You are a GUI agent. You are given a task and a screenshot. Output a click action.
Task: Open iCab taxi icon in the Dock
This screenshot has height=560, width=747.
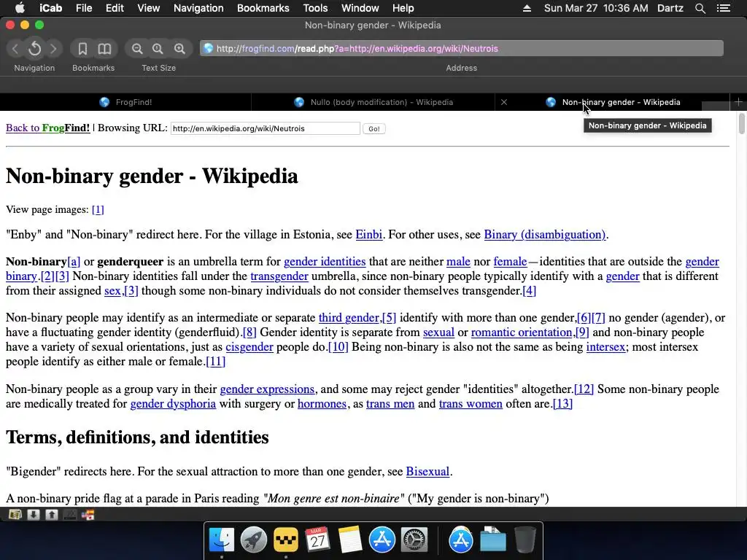click(285, 540)
